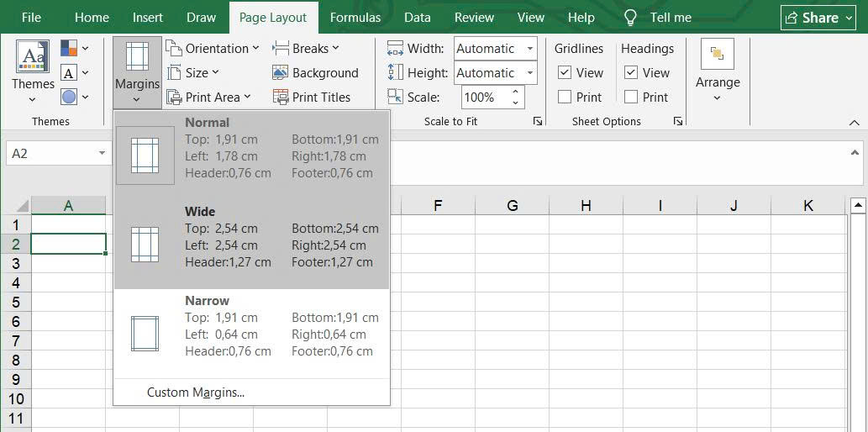Image resolution: width=868 pixels, height=432 pixels.
Task: Toggle Gridlines Print checkbox
Action: tap(564, 97)
